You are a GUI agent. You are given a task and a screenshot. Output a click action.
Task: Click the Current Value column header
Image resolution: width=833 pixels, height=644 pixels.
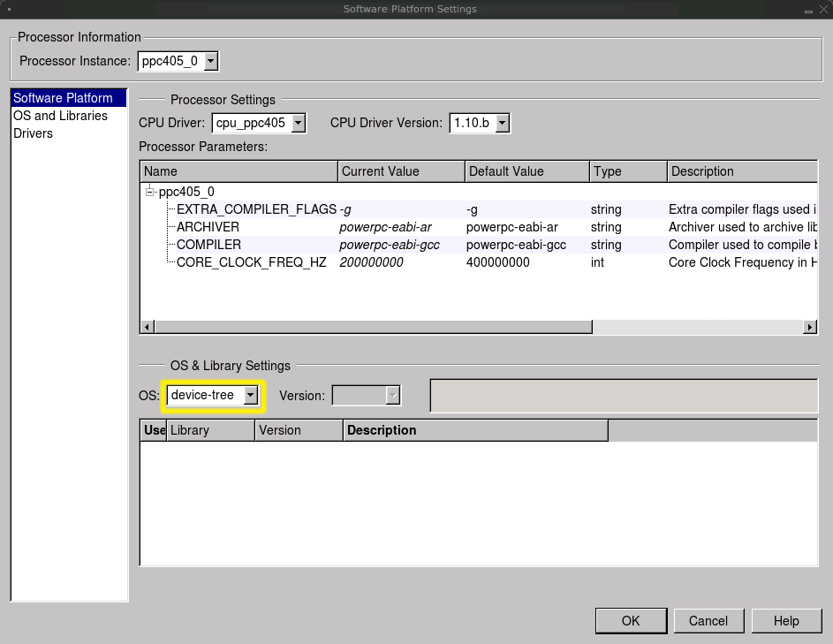401,171
